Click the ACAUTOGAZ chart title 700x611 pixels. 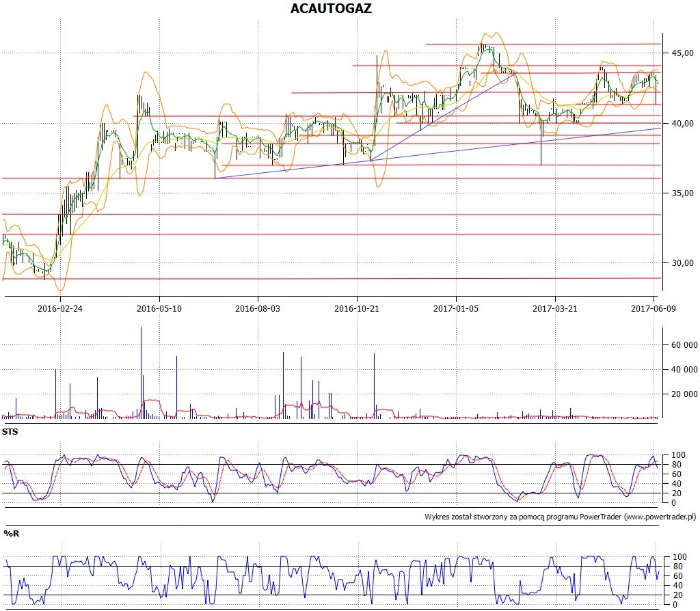pyautogui.click(x=331, y=8)
